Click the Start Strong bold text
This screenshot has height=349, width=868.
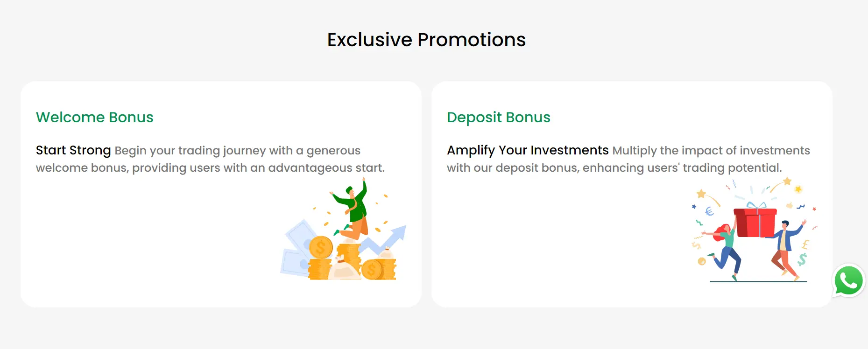73,150
